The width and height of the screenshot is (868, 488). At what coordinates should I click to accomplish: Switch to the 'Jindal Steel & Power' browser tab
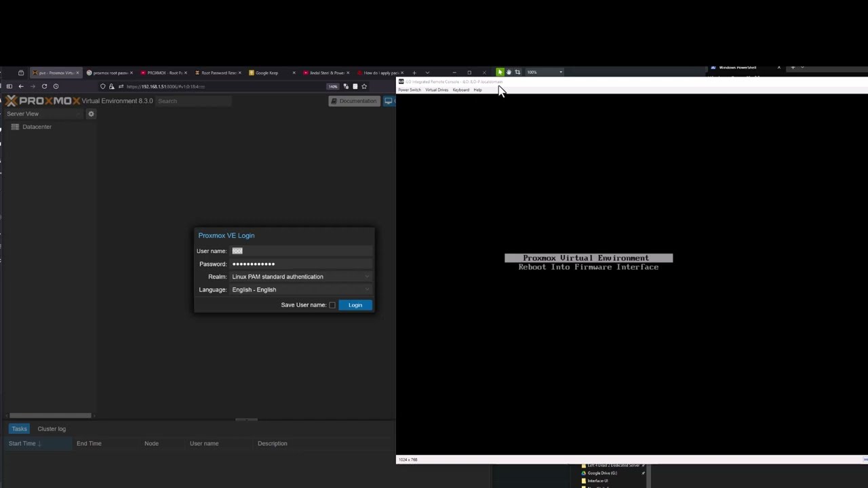pos(325,73)
